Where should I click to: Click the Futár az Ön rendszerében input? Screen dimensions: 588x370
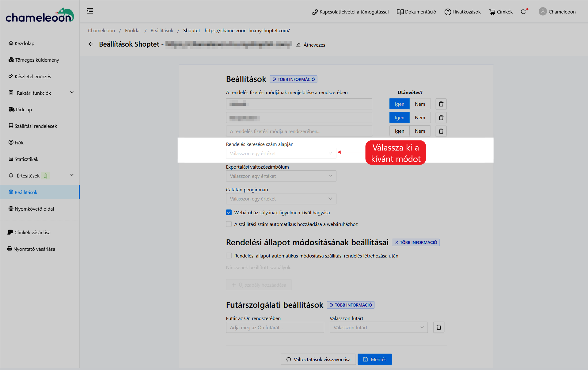point(275,327)
